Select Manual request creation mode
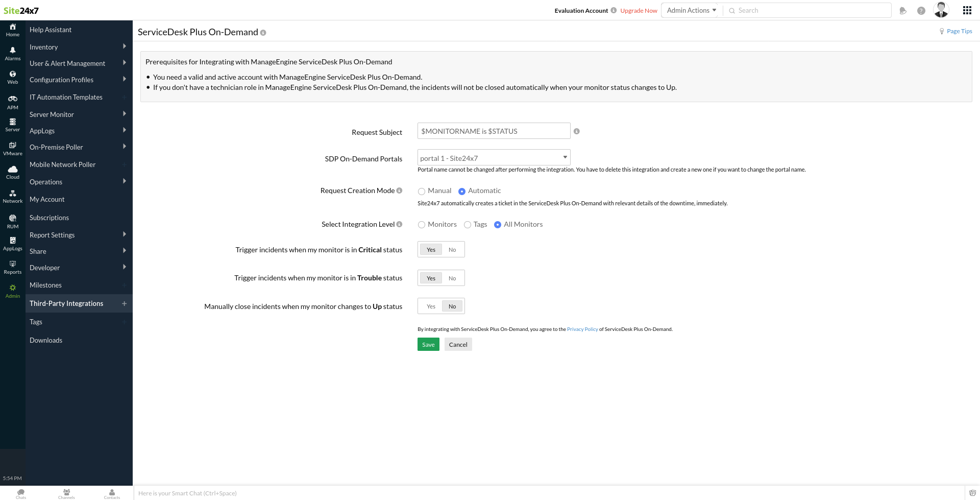 [x=422, y=192]
